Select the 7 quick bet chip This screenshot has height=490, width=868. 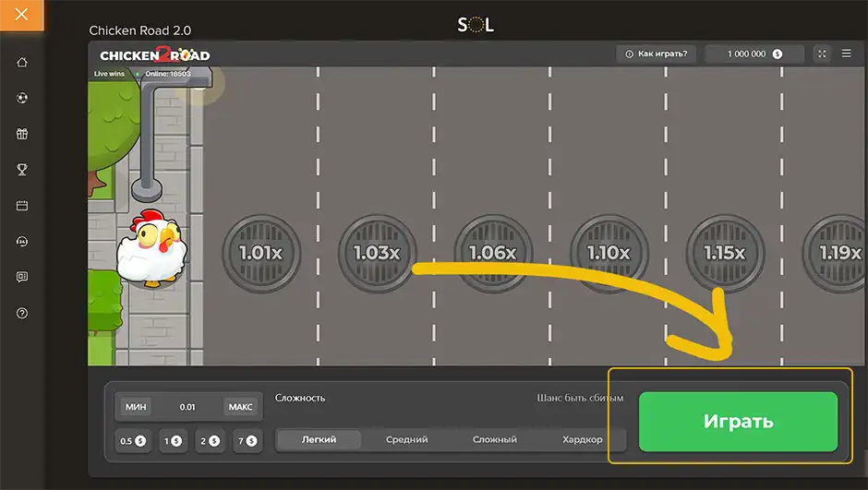coord(247,441)
